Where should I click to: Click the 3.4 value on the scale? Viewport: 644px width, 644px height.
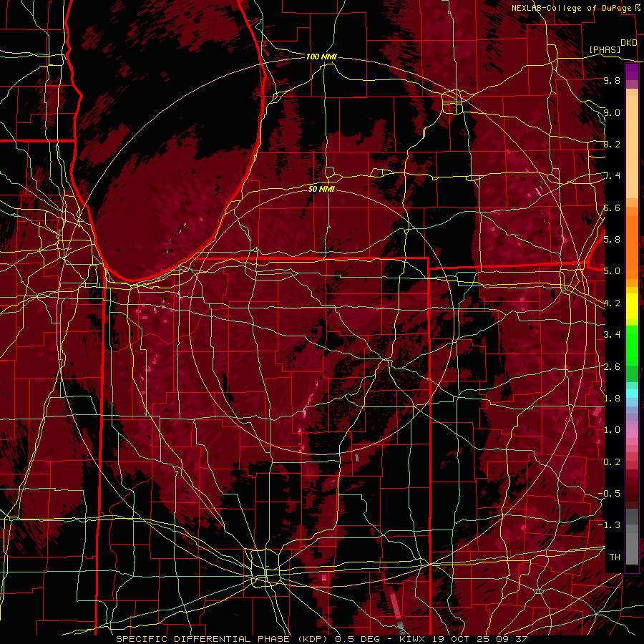tap(612, 335)
